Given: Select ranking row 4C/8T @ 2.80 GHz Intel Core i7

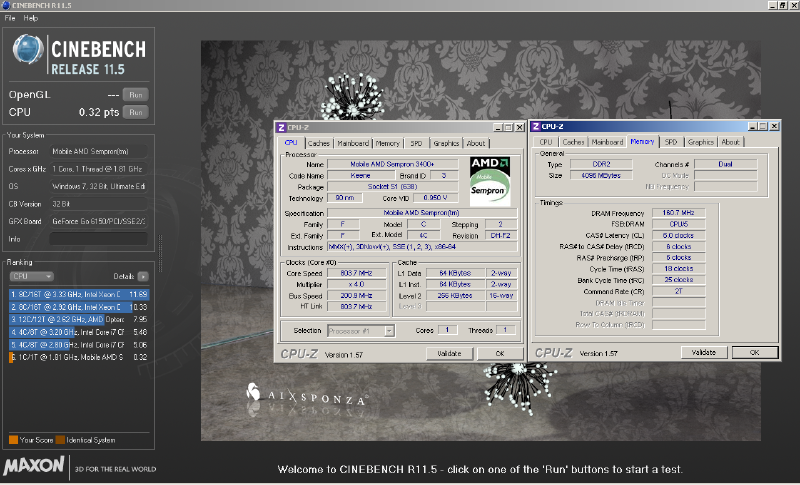Looking at the screenshot, I should coord(79,345).
